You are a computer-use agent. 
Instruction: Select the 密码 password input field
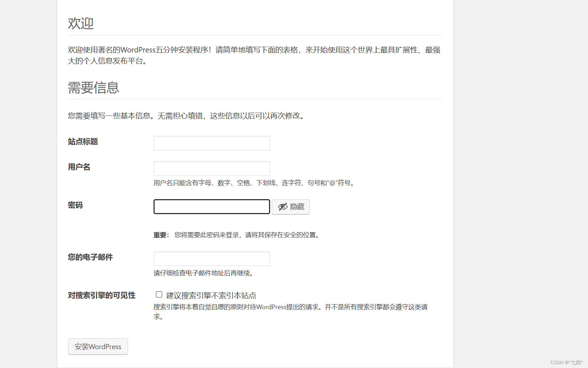(x=211, y=206)
